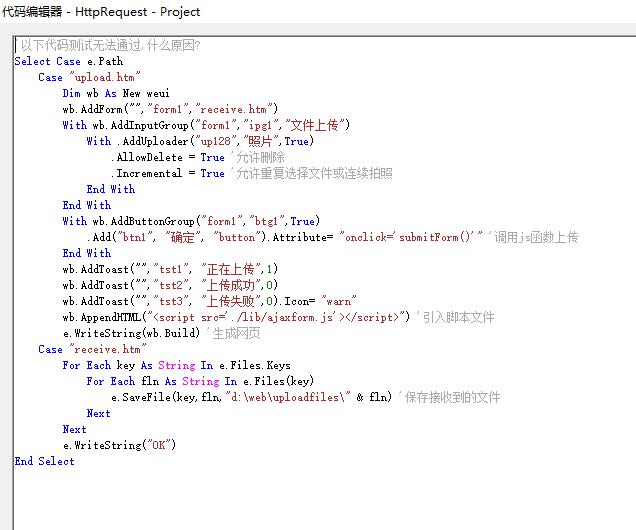The width and height of the screenshot is (636, 530).
Task: Click the AddToast "tst2" 上传成功 line
Action: pos(170,285)
